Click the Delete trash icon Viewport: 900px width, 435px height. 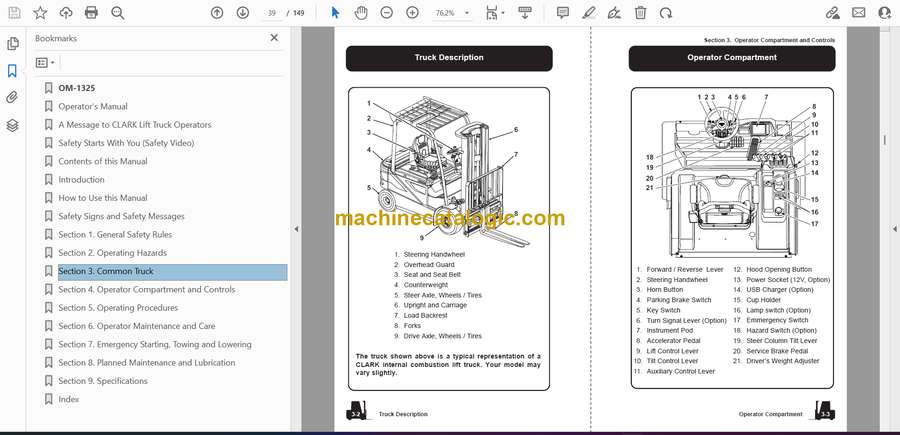tap(641, 13)
